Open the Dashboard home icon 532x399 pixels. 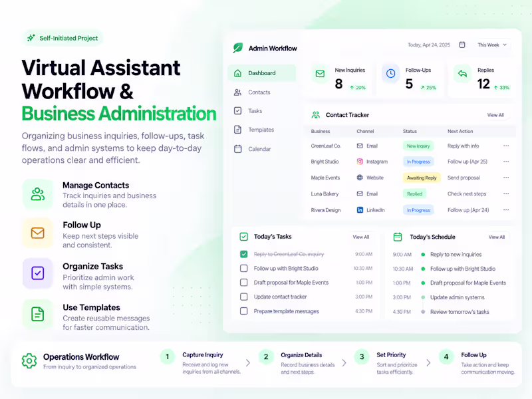[238, 73]
